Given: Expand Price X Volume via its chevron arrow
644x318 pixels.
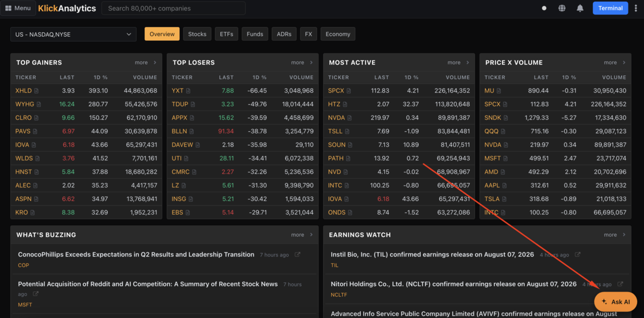Looking at the screenshot, I should point(624,63).
